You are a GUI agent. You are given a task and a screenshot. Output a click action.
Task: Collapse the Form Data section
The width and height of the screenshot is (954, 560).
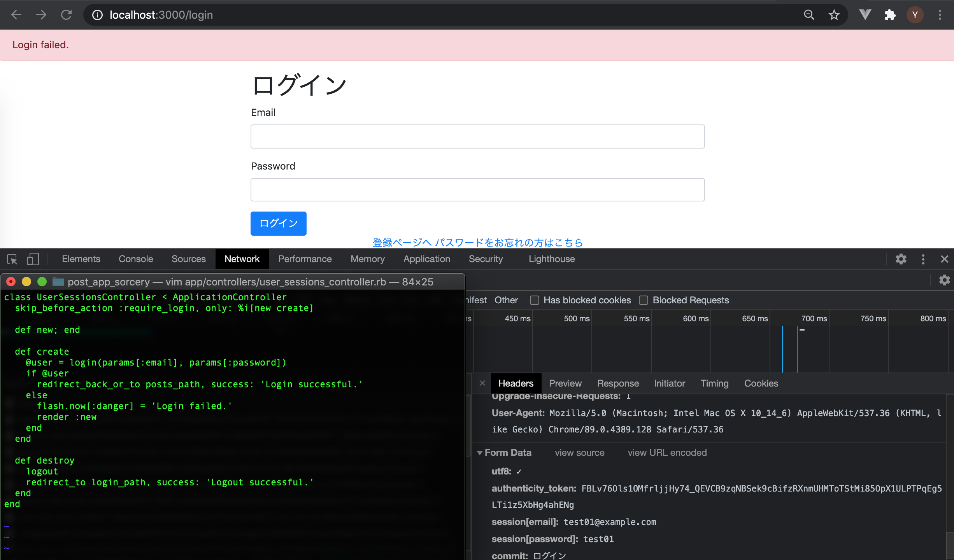[480, 453]
